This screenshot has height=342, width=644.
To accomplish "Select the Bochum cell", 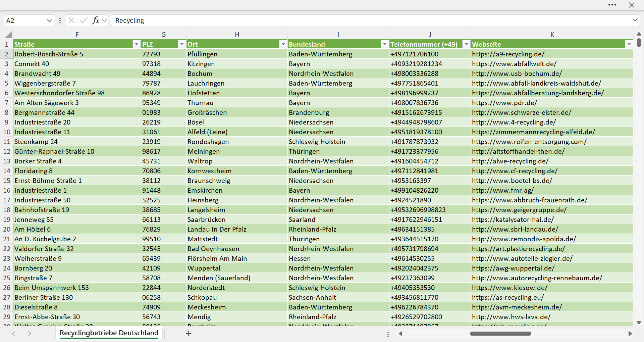I will [237, 74].
